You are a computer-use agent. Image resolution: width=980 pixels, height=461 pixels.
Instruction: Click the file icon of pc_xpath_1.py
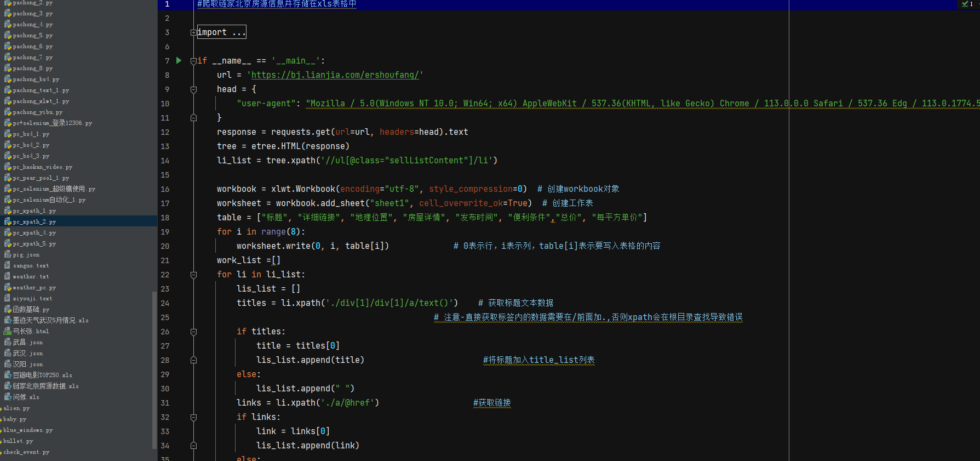click(8, 210)
